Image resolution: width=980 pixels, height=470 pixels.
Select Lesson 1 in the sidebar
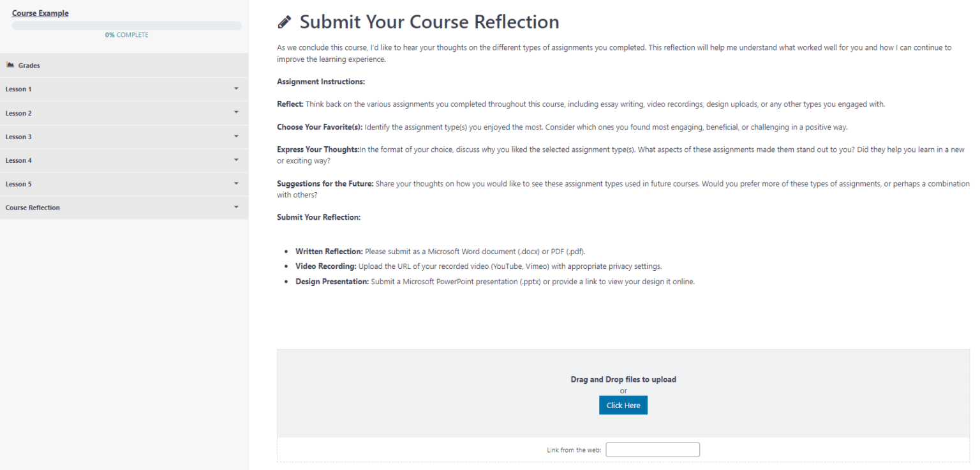coord(18,89)
